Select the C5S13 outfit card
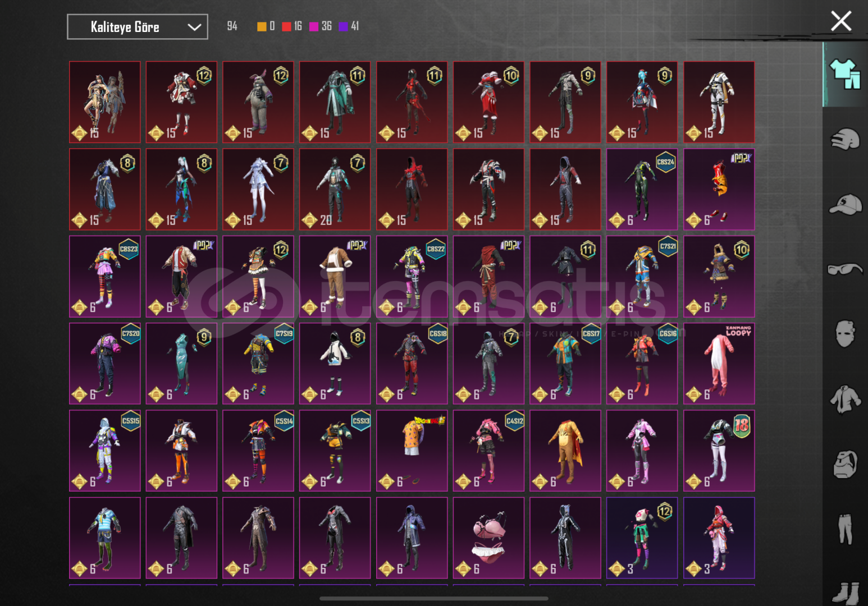 335,451
